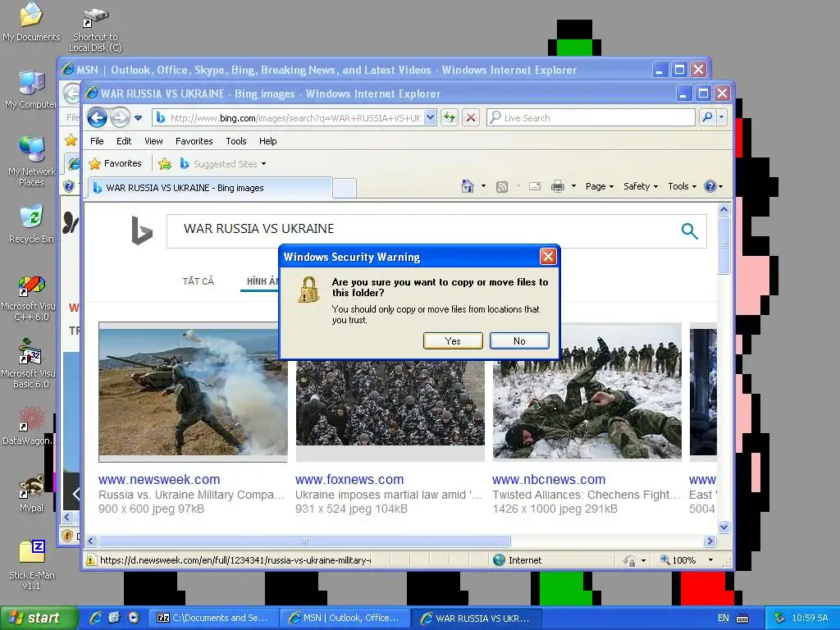This screenshot has width=840, height=630.
Task: Open the Shortcut to Local Disk (C) icon
Action: pyautogui.click(x=95, y=30)
